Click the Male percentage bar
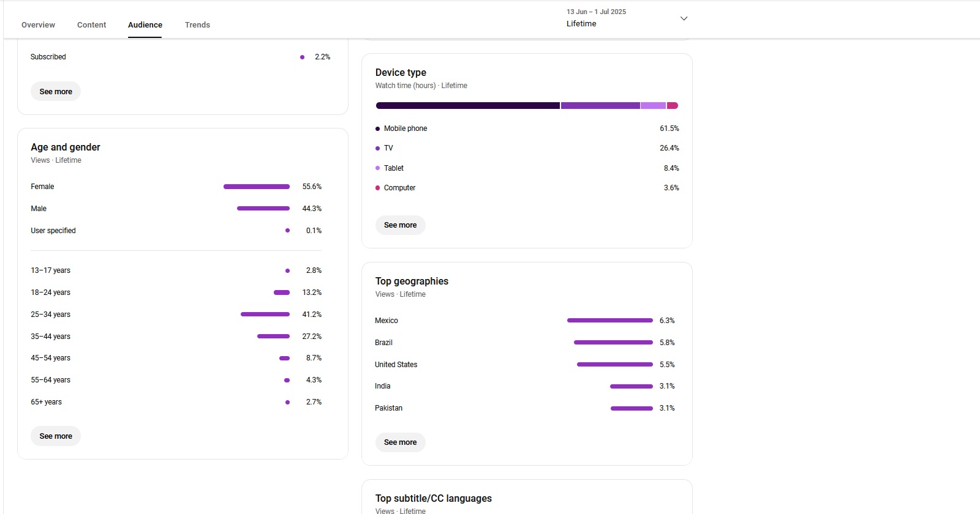Screen dimensions: 980x514 point(263,209)
